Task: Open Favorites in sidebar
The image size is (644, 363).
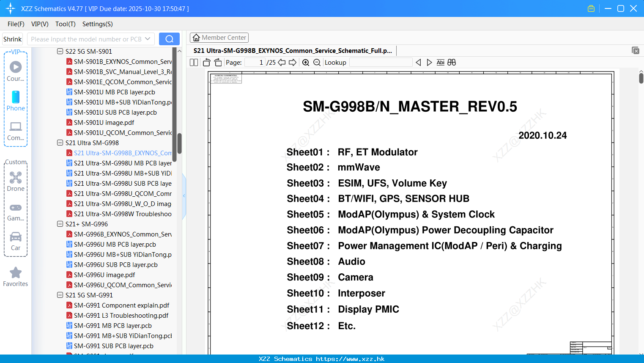Action: coord(16,277)
